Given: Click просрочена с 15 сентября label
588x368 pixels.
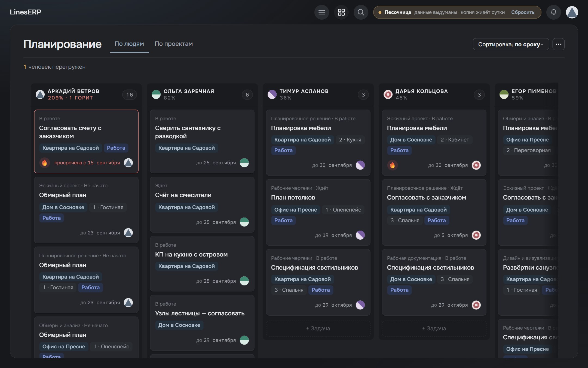Looking at the screenshot, I should 87,163.
